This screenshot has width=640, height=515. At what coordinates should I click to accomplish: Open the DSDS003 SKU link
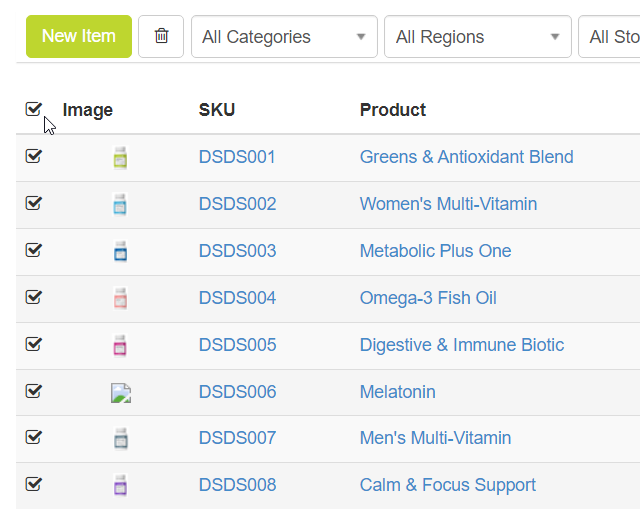(237, 251)
